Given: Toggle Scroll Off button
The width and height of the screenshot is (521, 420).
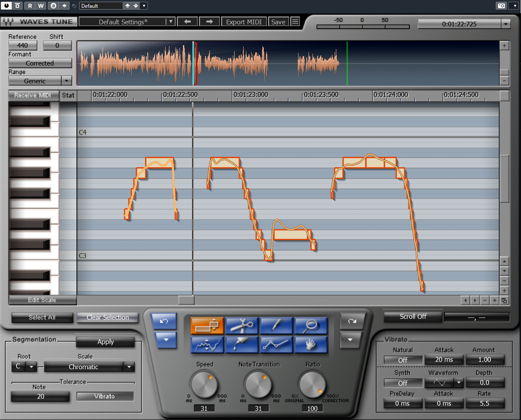Looking at the screenshot, I should click(413, 317).
